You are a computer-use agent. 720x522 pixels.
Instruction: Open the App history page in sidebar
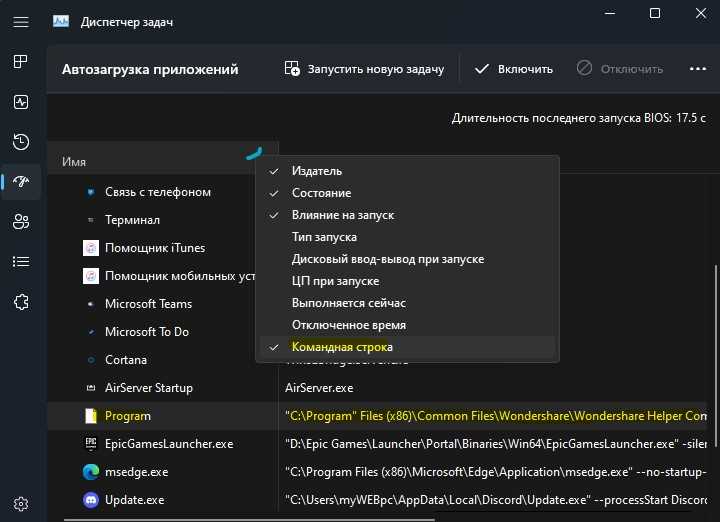pos(21,142)
